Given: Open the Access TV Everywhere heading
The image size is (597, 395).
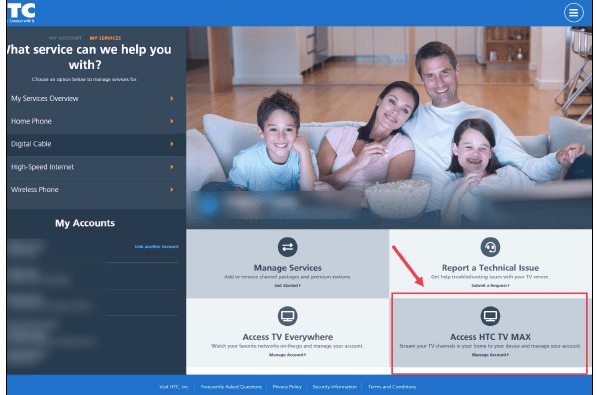Looking at the screenshot, I should click(287, 337).
